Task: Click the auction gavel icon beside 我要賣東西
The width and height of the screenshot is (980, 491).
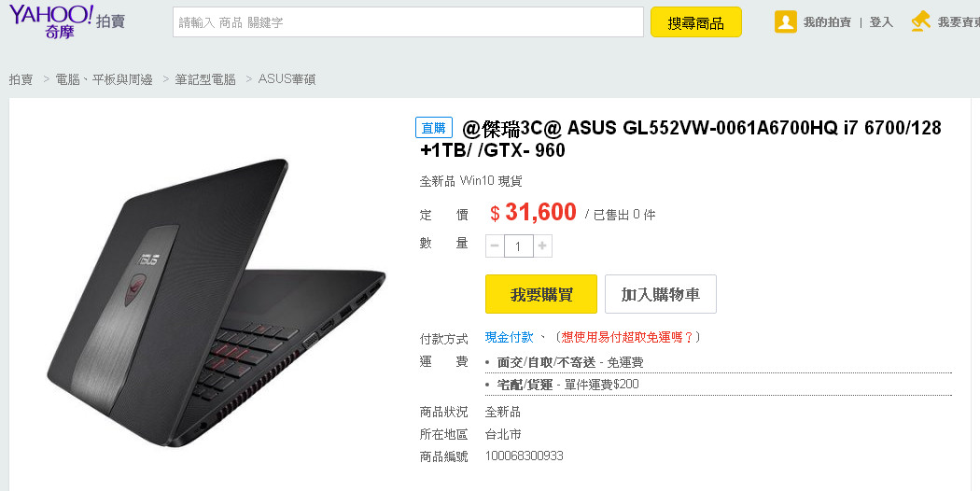Action: click(920, 21)
